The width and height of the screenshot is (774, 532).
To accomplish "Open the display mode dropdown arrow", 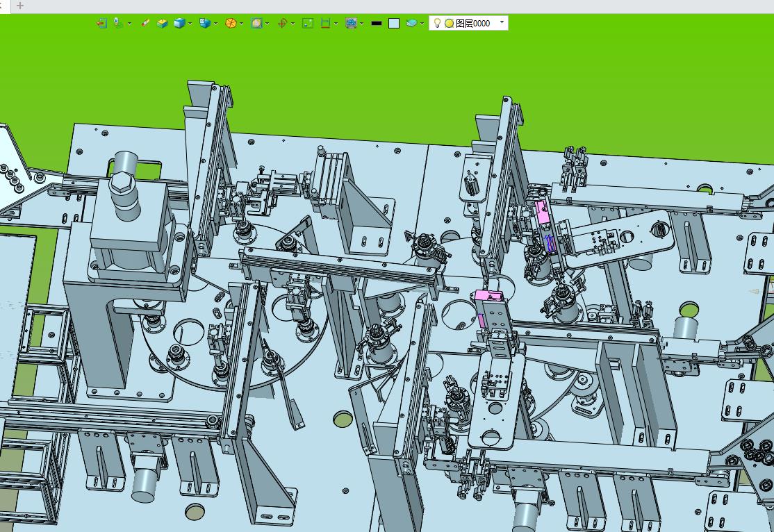I will [215, 23].
